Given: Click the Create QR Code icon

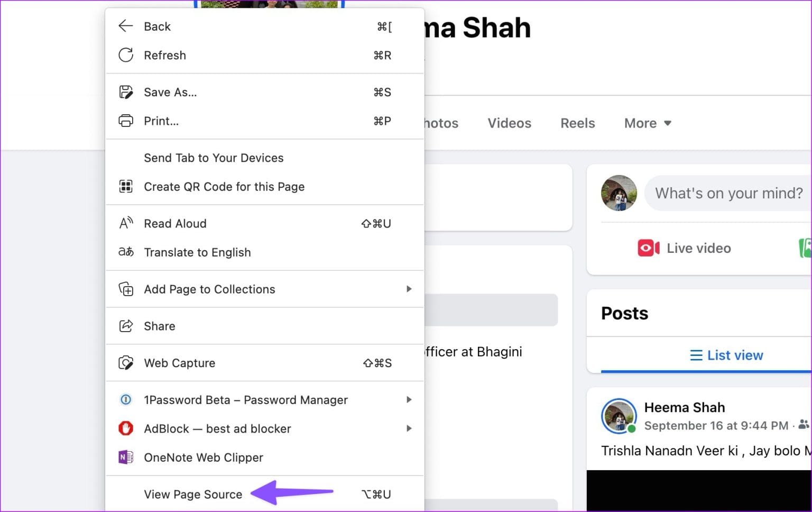Looking at the screenshot, I should [x=126, y=186].
